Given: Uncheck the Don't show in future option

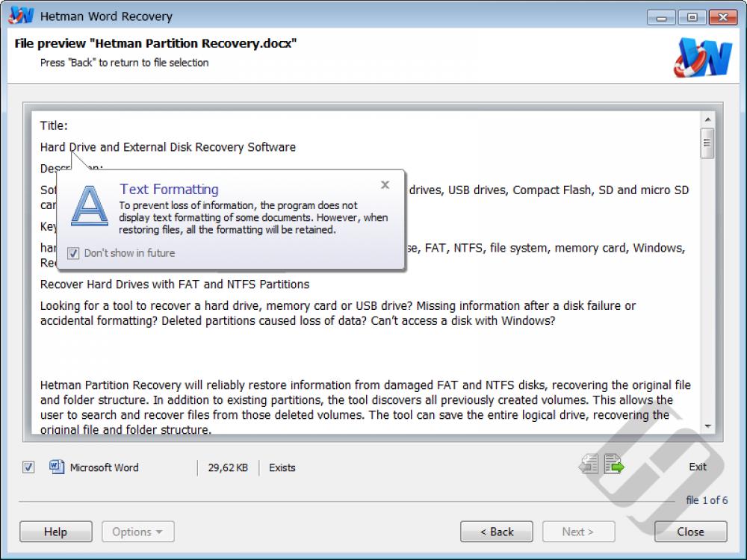Looking at the screenshot, I should coord(72,252).
